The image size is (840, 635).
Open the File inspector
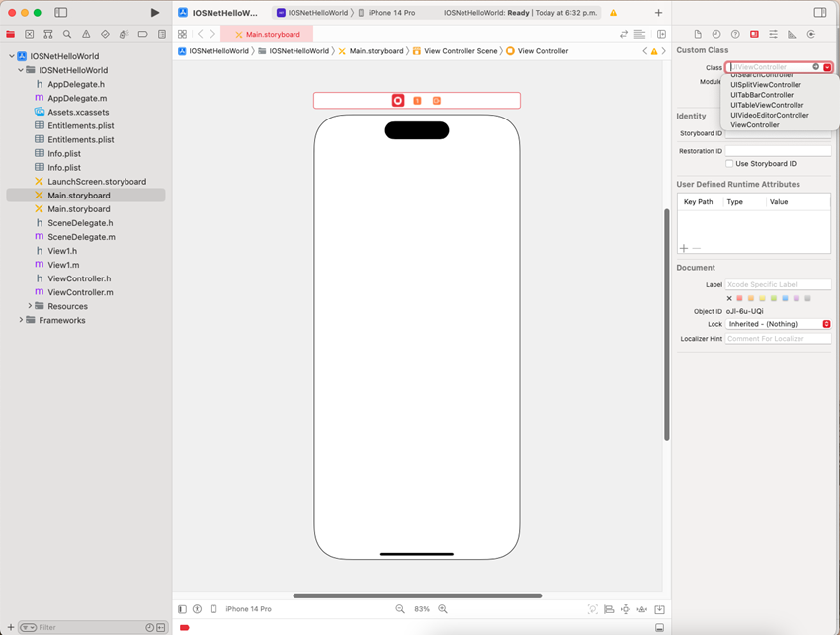click(699, 34)
